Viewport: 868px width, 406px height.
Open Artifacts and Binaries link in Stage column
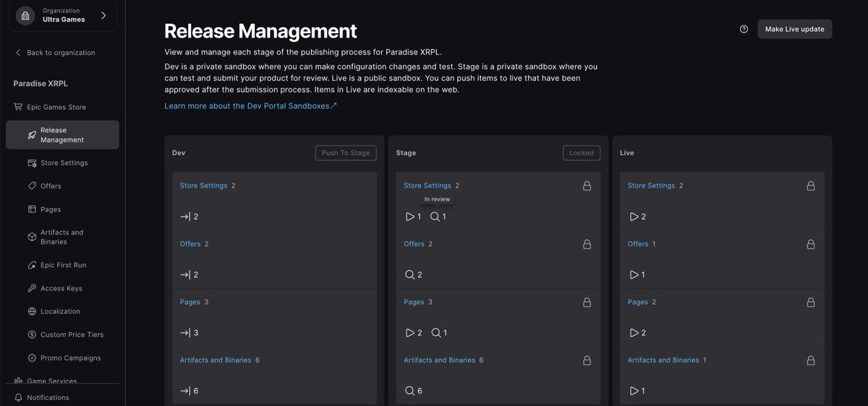(x=440, y=360)
